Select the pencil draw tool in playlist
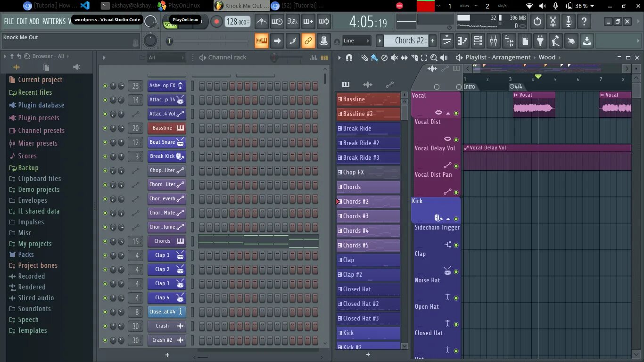644x362 pixels. pyautogui.click(x=364, y=58)
